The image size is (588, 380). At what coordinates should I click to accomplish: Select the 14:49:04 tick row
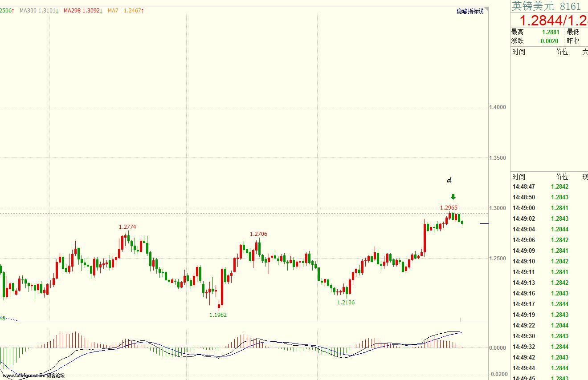[549, 230]
